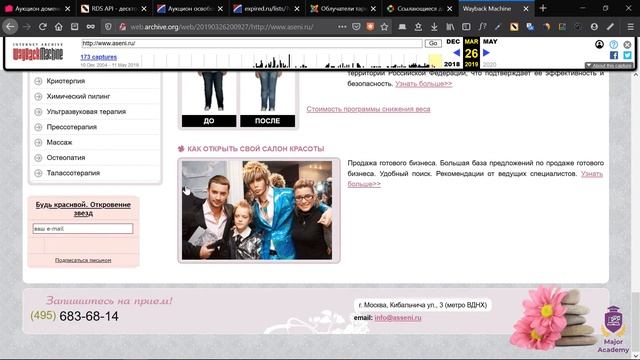Open the translate extension icon in toolbar
Screen dimensions: 640x360
tap(530, 27)
